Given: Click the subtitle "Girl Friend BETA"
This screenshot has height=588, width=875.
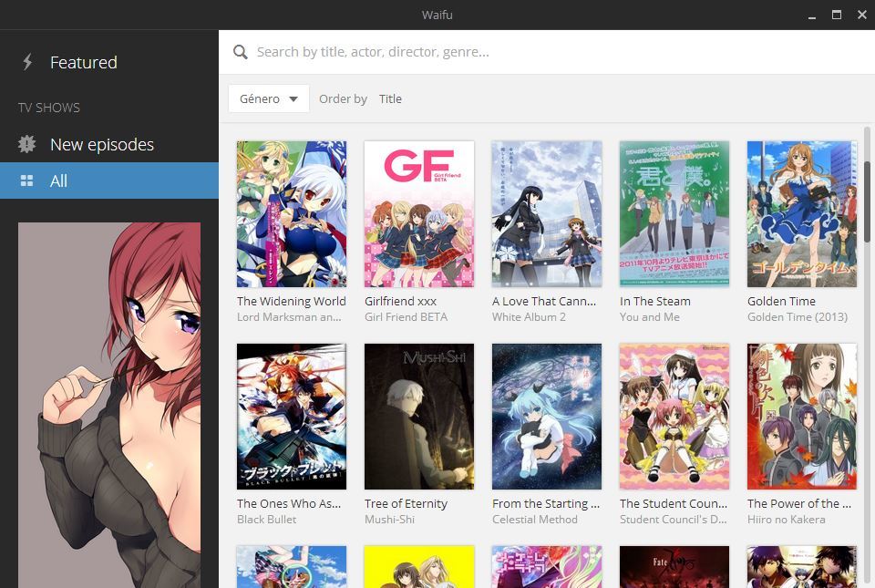Looking at the screenshot, I should [406, 317].
